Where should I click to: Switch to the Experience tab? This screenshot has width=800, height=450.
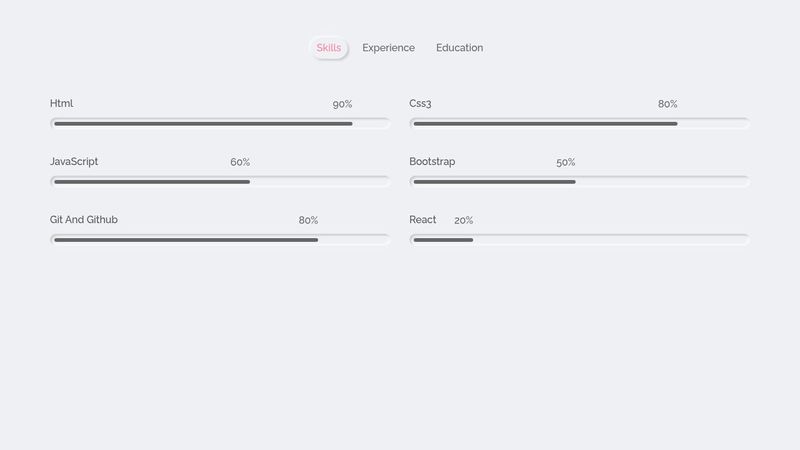(x=388, y=48)
